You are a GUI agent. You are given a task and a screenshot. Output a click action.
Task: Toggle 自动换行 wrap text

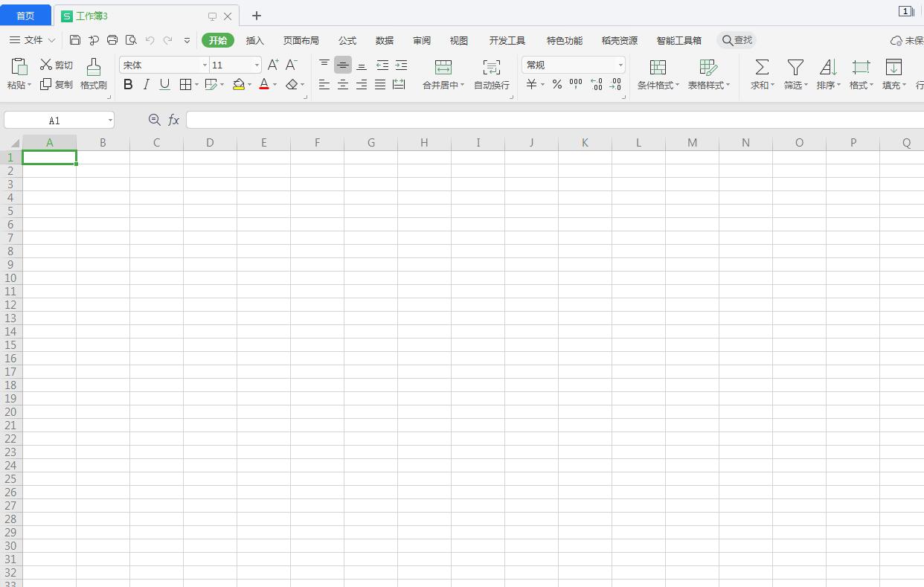[x=492, y=74]
